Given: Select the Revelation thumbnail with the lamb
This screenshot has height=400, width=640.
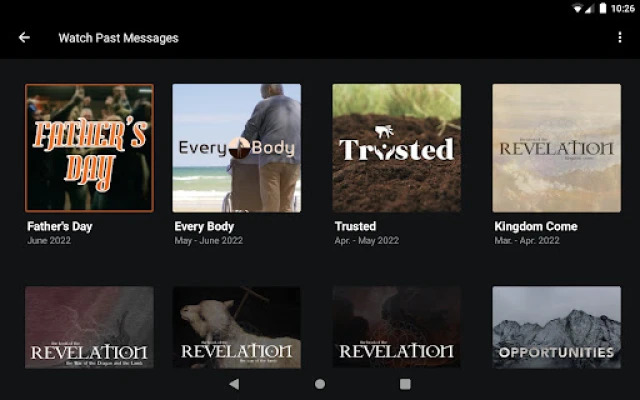Looking at the screenshot, I should (236, 328).
